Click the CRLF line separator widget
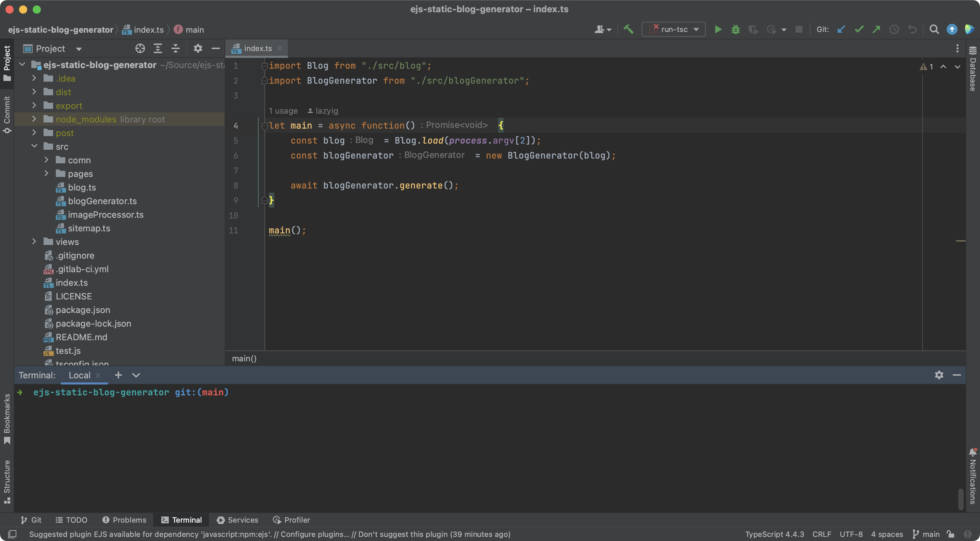 (x=821, y=534)
